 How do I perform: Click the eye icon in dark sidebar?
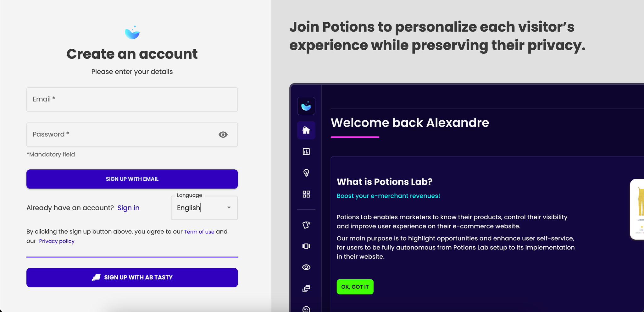tap(306, 267)
